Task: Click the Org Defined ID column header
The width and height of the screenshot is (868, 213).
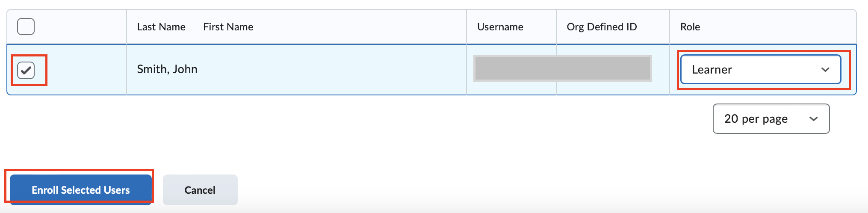Action: [602, 27]
